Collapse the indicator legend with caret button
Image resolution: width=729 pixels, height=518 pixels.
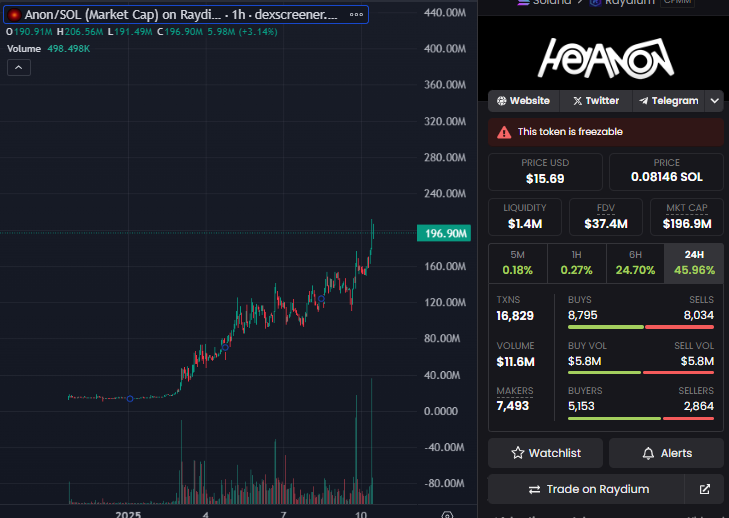[x=19, y=67]
